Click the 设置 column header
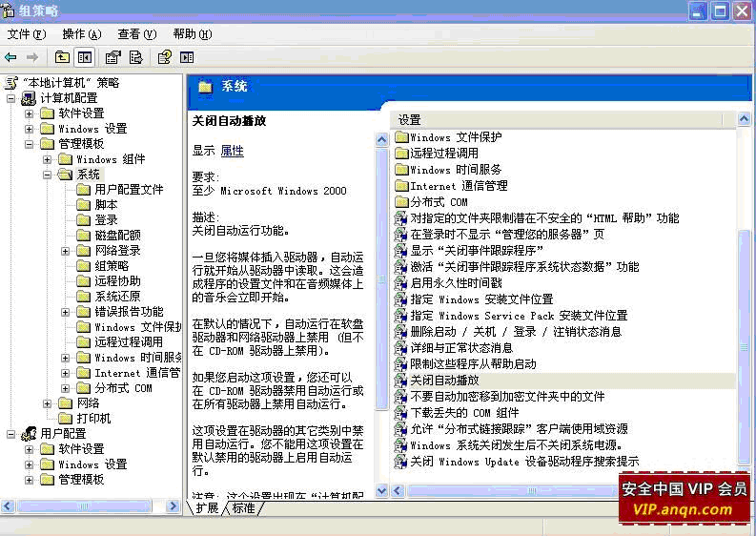 click(x=561, y=119)
